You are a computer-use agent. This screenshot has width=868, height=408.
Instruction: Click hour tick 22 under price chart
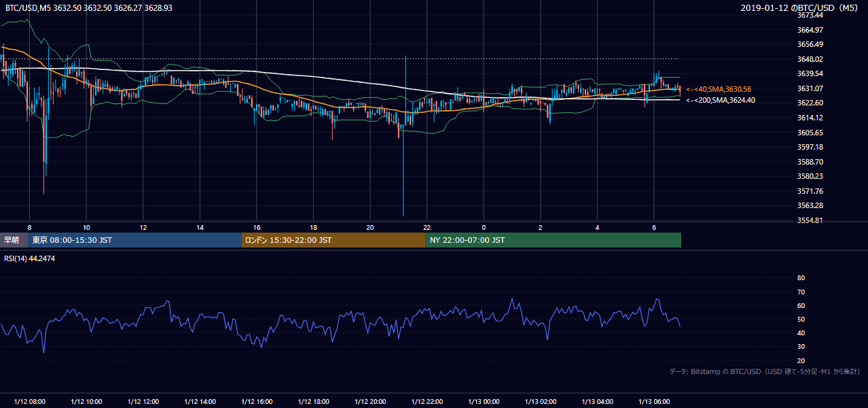click(427, 227)
